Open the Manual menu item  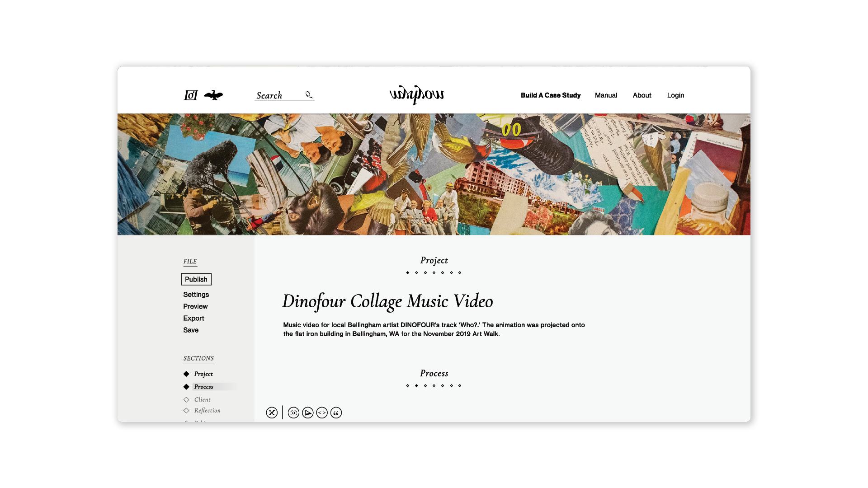coord(606,95)
